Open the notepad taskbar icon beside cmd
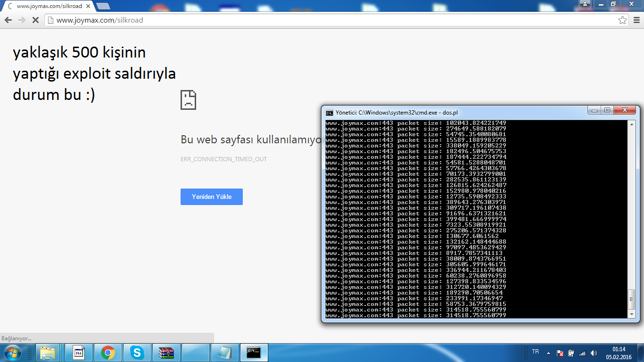Image resolution: width=644 pixels, height=362 pixels. (x=225, y=353)
